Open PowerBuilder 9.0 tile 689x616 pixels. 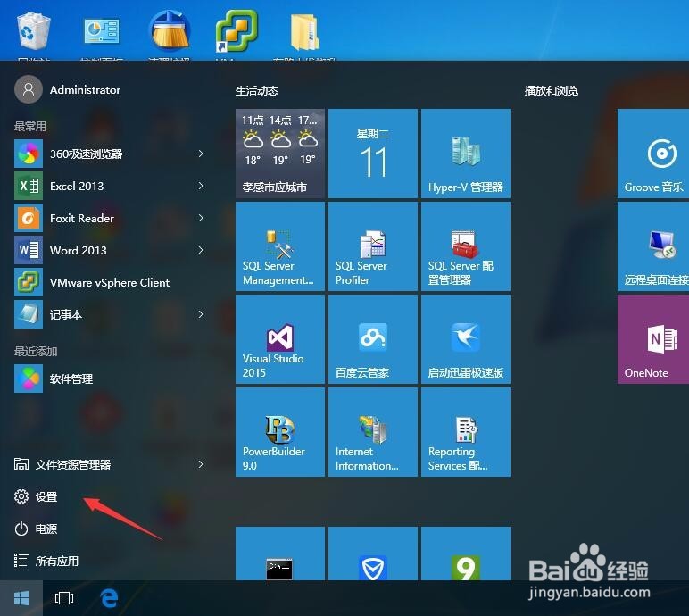pos(280,432)
